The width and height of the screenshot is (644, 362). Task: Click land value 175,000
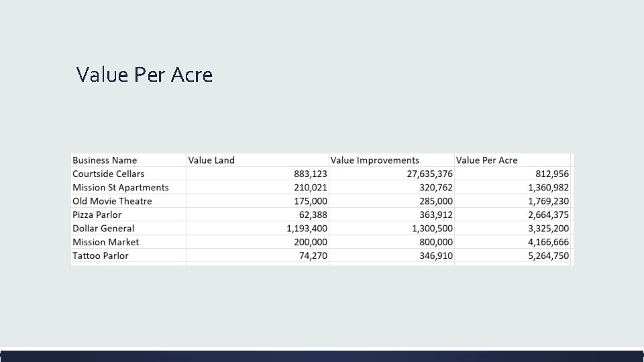coord(311,201)
